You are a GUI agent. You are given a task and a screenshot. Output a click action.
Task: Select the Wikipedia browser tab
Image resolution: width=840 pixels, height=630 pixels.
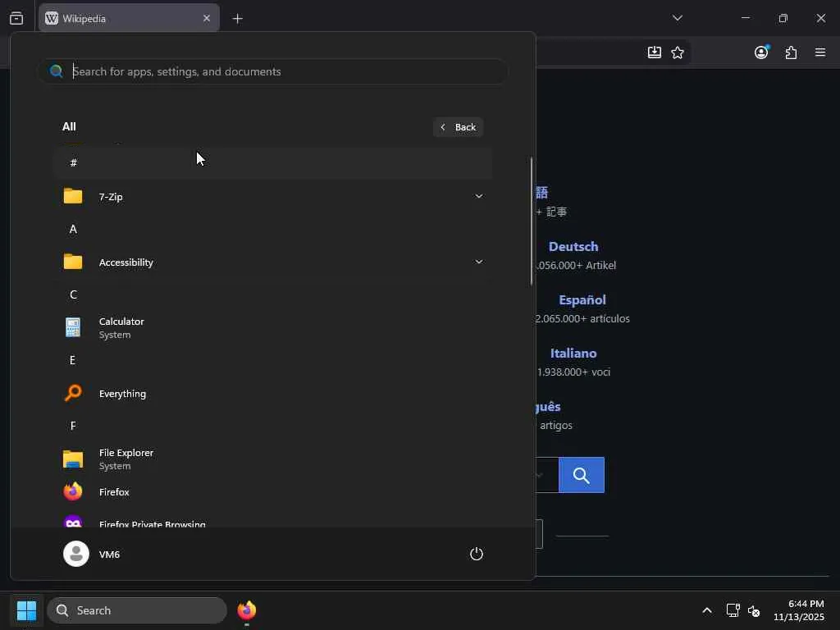(129, 18)
